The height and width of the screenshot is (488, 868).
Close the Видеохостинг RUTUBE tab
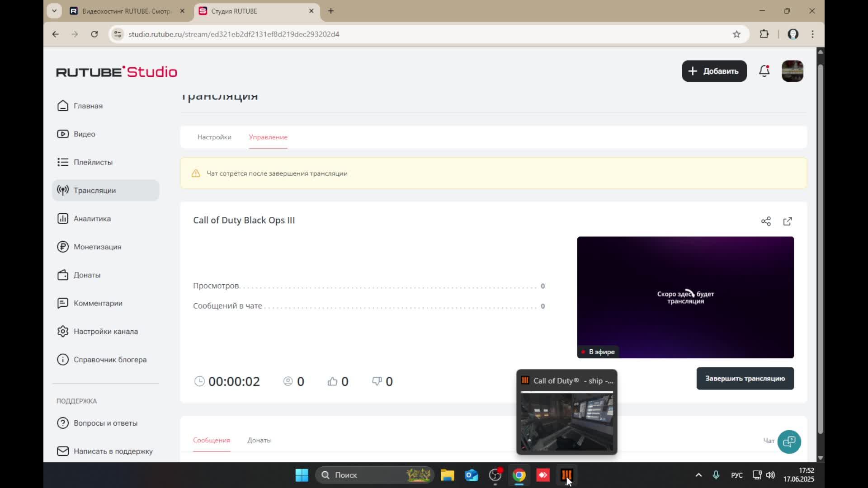click(182, 11)
